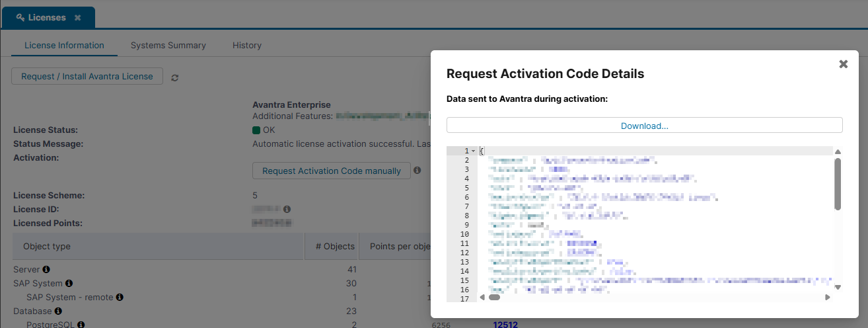Click the info icon next to Database
This screenshot has height=328, width=868.
coord(58,311)
